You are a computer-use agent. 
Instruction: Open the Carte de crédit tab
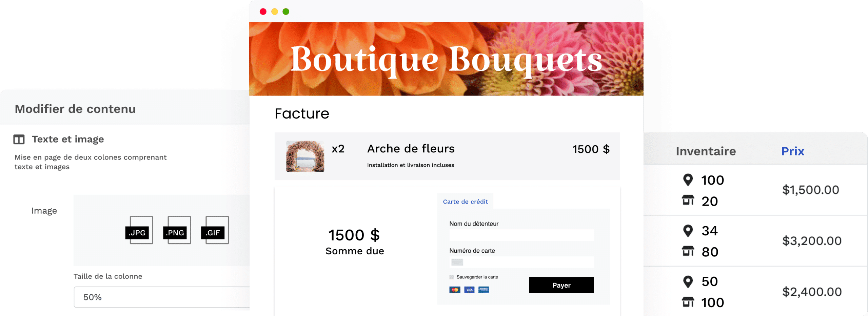click(465, 202)
